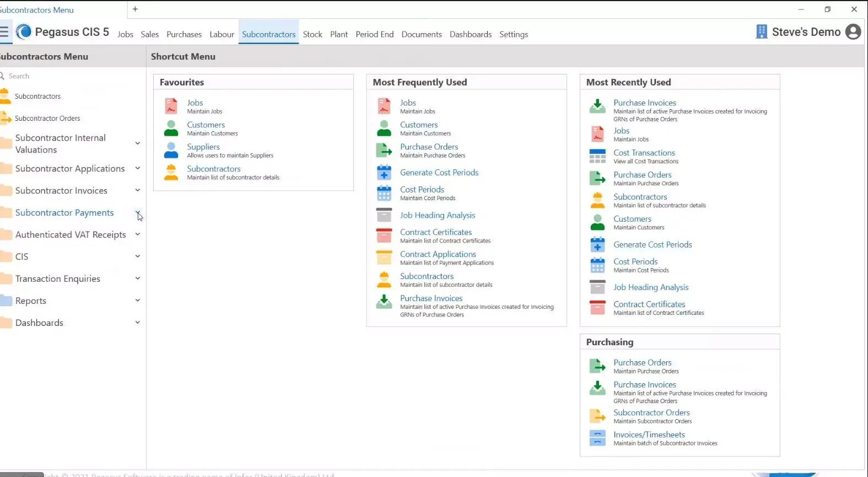
Task: Select Subcontractor Payments in sidebar
Action: 64,212
